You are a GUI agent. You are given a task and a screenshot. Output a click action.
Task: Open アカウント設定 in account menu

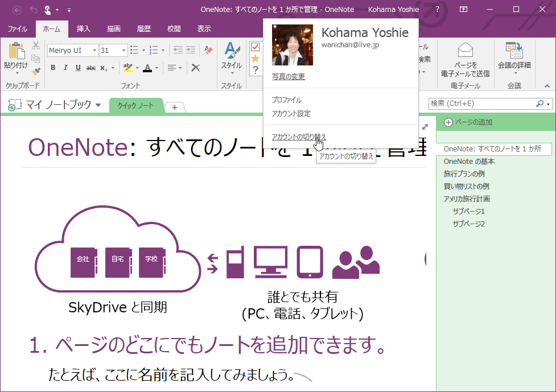tap(291, 113)
